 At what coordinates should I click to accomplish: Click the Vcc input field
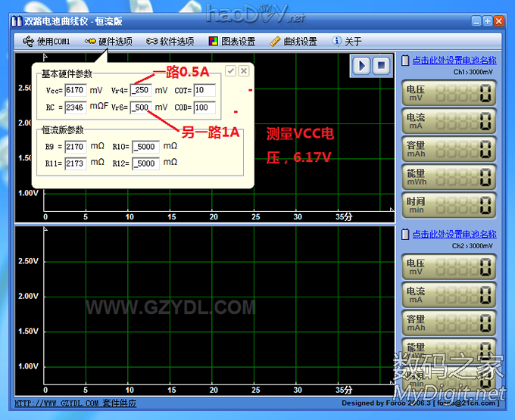75,90
